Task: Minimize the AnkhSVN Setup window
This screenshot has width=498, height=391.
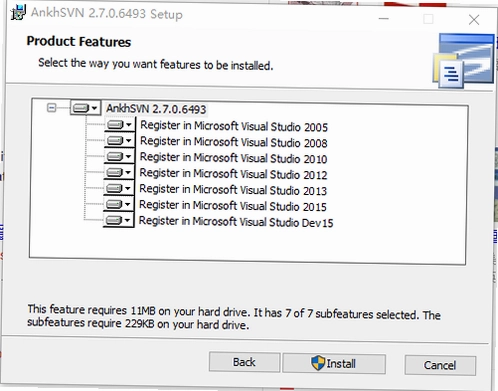Action: coord(384,19)
